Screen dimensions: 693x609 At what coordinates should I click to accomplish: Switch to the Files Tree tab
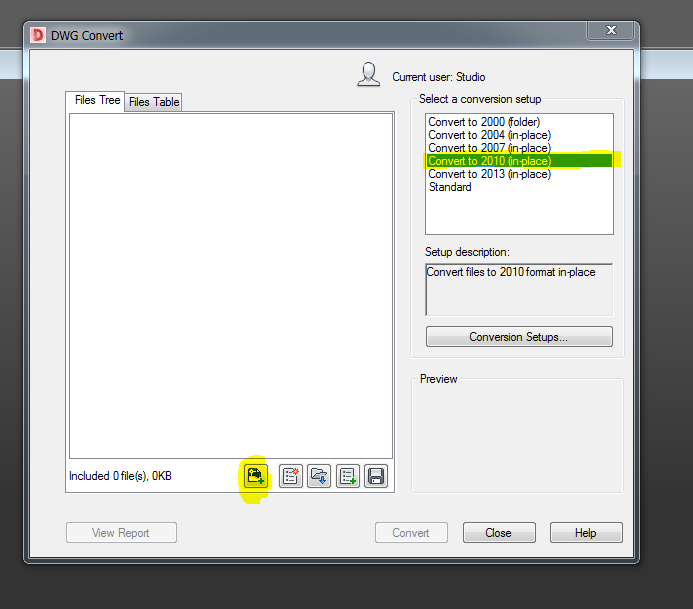tap(97, 100)
